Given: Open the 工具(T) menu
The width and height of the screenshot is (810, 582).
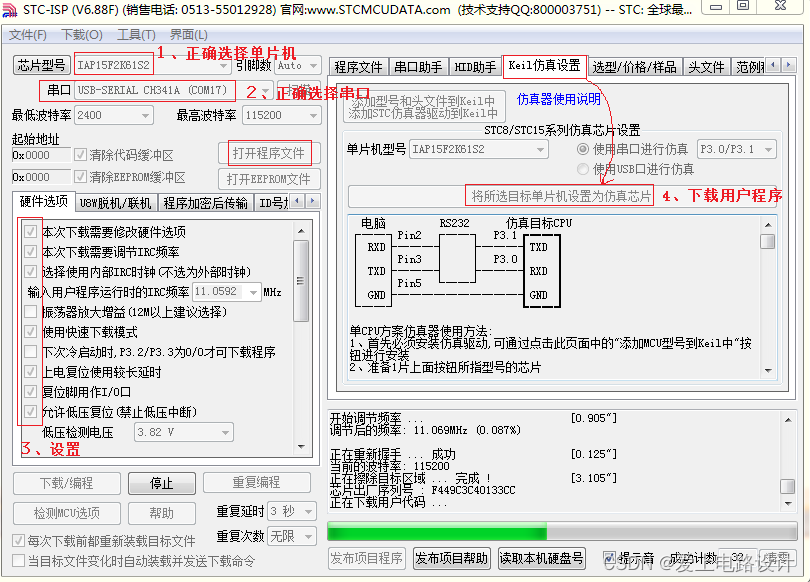Looking at the screenshot, I should point(136,35).
